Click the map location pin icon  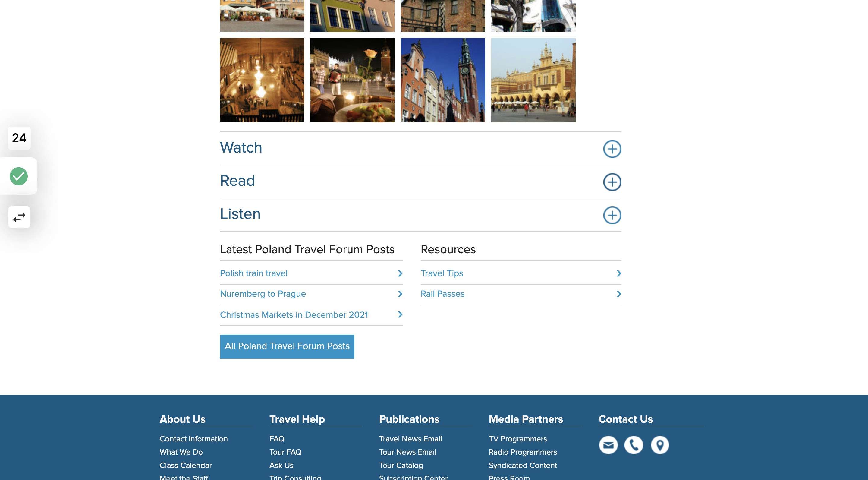pos(660,445)
